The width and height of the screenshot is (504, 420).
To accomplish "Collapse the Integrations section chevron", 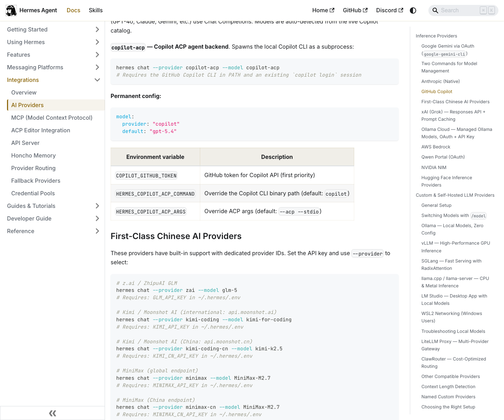I will (97, 80).
